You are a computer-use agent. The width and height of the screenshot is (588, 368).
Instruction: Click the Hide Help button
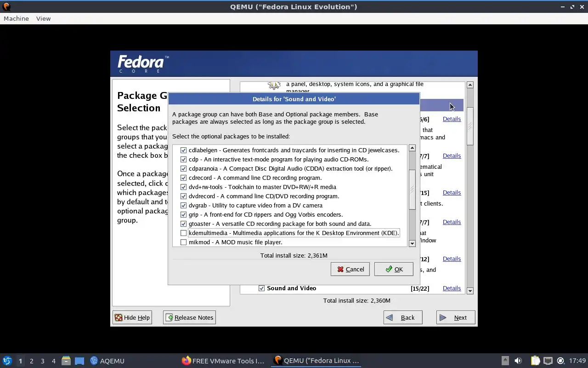point(132,317)
